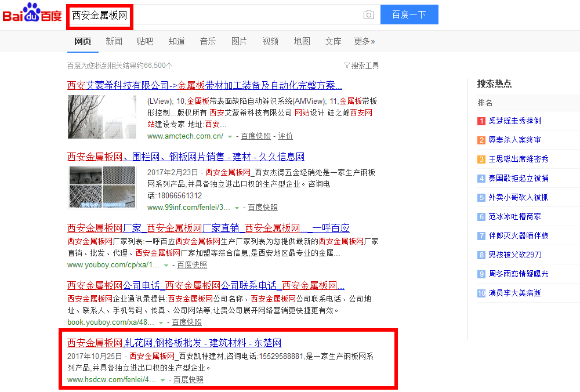The height and width of the screenshot is (392, 580).
Task: Open hot search 周冬雨恋情疑曝光
Action: [518, 274]
